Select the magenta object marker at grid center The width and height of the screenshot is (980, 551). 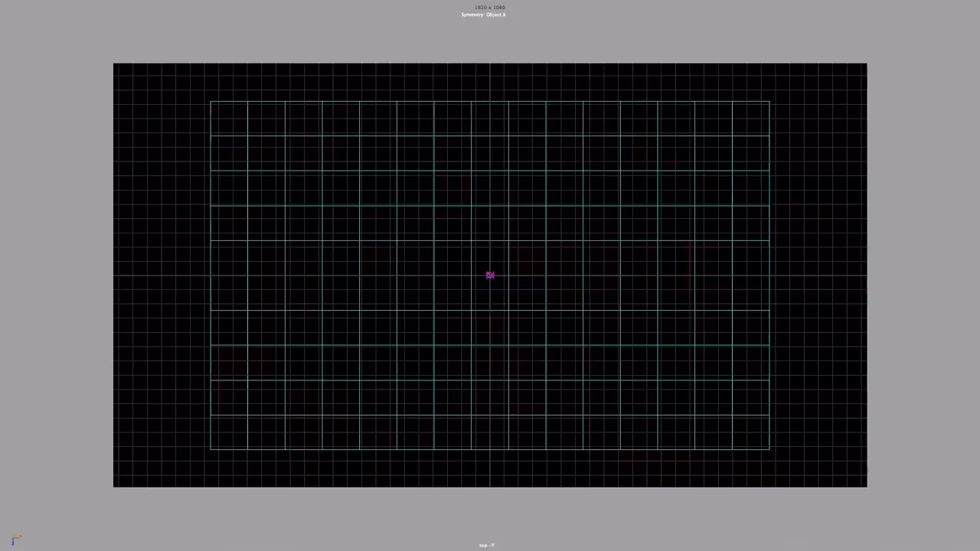click(x=490, y=275)
